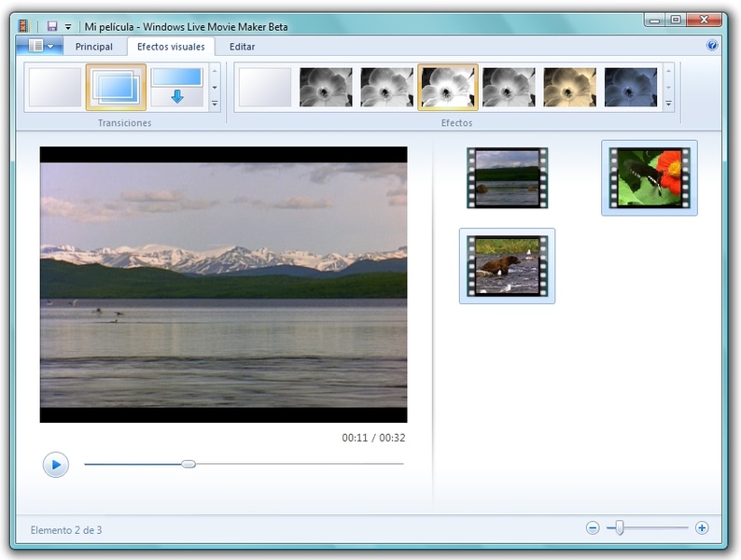Apply the sepia tone effect
The height and width of the screenshot is (560, 741).
tap(569, 87)
